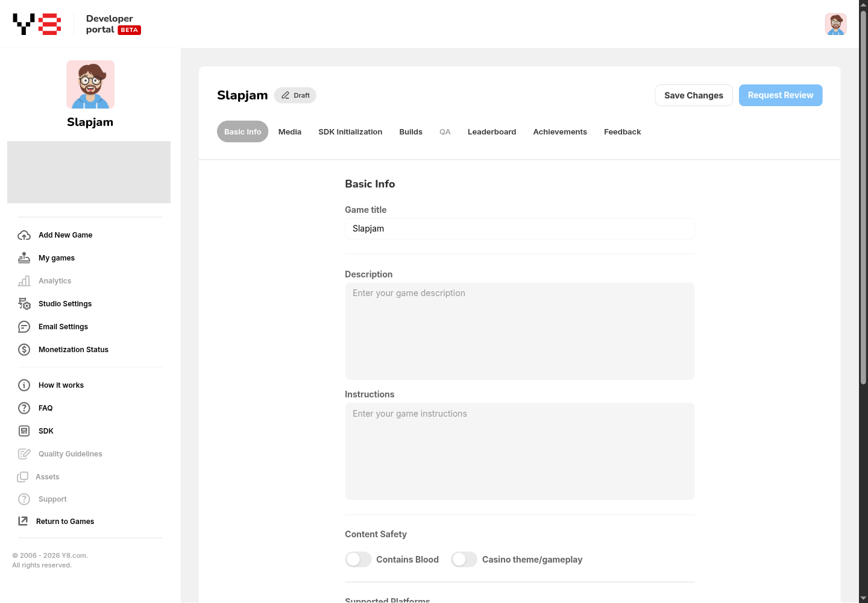Switch to the Achievements tab
Image resolution: width=868 pixels, height=603 pixels.
pos(560,132)
